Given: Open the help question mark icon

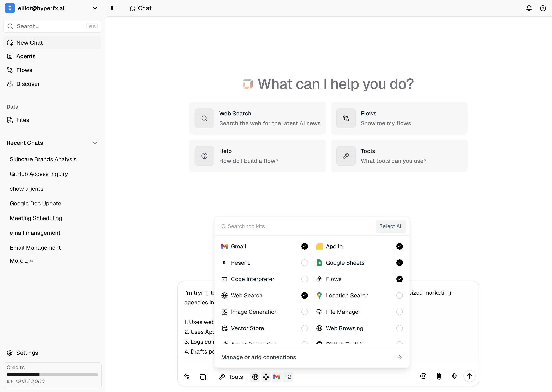Looking at the screenshot, I should (x=543, y=8).
